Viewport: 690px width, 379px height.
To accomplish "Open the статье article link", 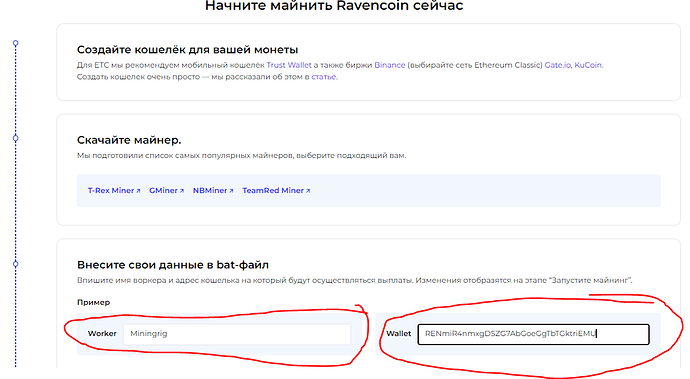I will pyautogui.click(x=324, y=77).
